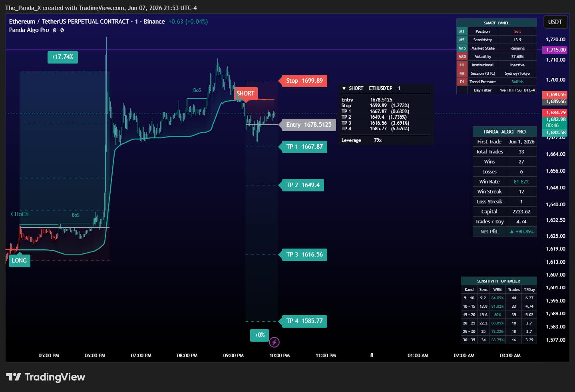Click the TradingView logo
This screenshot has height=392, width=575.
46,377
